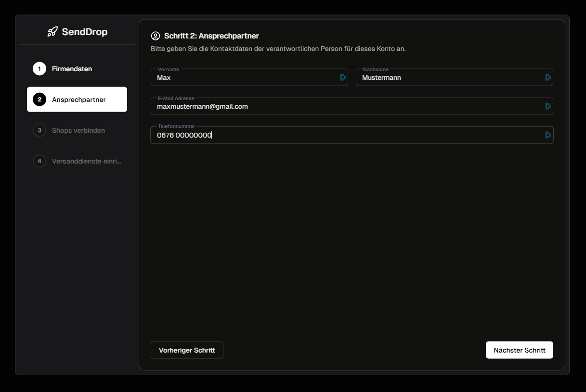Click the SendDrop rocket logo icon
The width and height of the screenshot is (586, 392).
point(52,32)
